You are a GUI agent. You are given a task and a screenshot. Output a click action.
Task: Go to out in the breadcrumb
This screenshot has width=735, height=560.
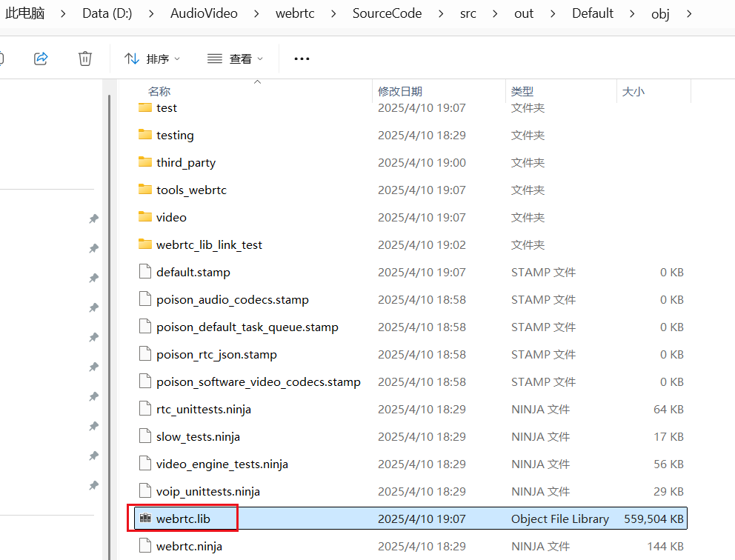[524, 13]
